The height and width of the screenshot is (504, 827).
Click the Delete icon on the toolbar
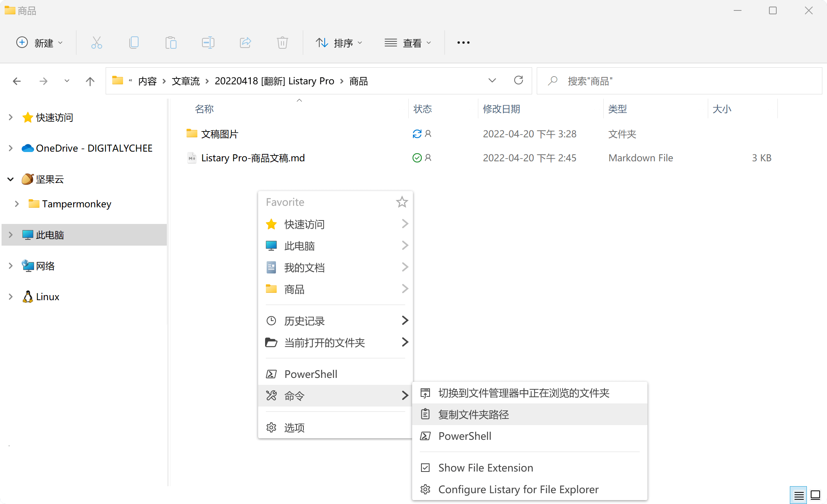pyautogui.click(x=282, y=43)
